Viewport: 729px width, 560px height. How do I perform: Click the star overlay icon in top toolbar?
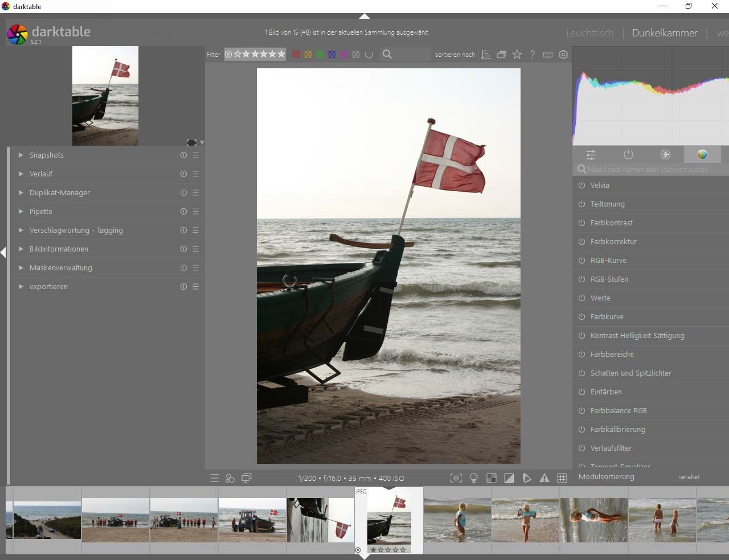517,55
